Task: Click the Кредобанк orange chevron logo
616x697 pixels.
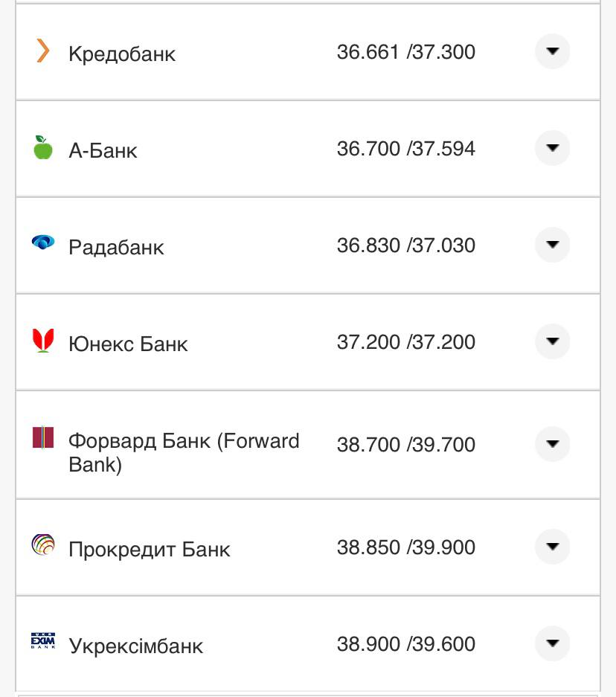Action: click(x=43, y=51)
